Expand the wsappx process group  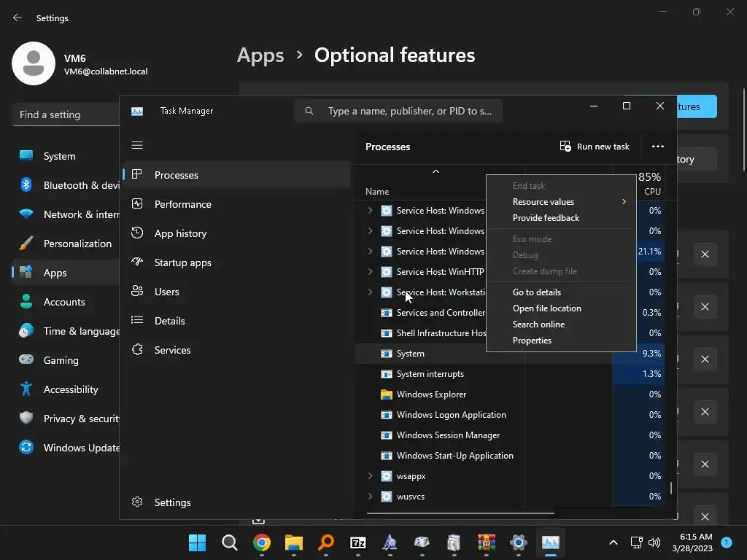[370, 475]
